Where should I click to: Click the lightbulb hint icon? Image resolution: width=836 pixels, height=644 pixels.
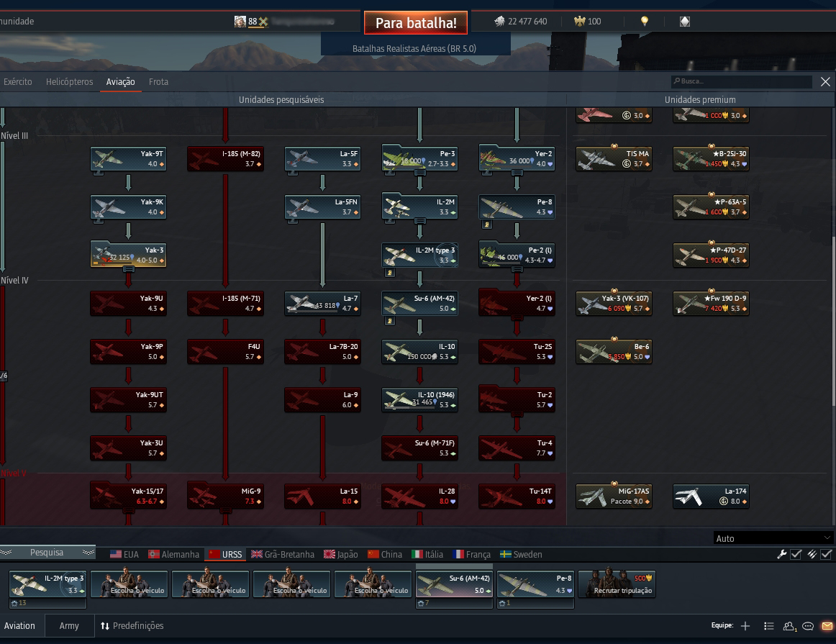[645, 22]
